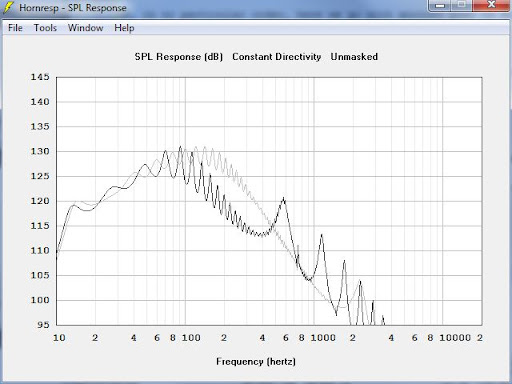Click the 135 value on the dB axis

(x=40, y=127)
